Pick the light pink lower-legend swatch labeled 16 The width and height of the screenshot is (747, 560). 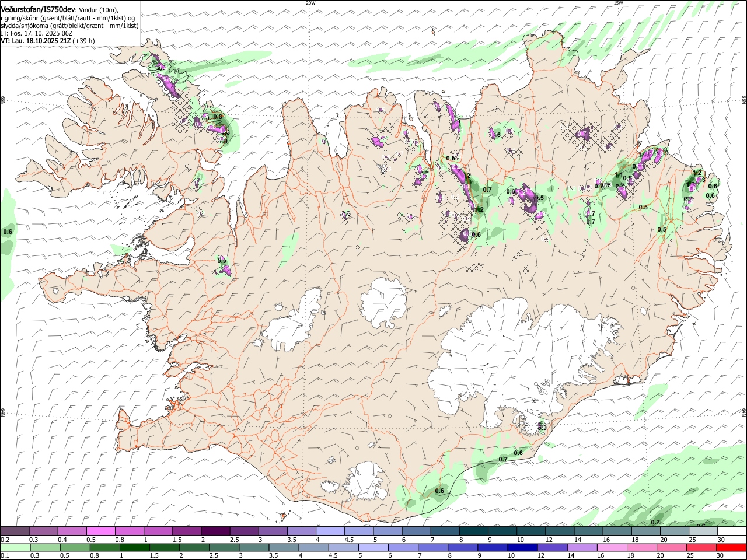[612, 548]
